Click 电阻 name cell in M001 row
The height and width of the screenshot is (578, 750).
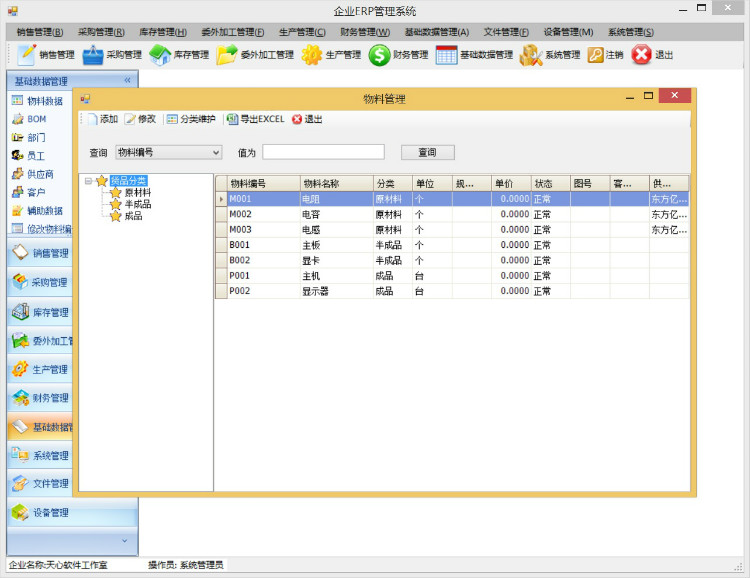point(337,199)
